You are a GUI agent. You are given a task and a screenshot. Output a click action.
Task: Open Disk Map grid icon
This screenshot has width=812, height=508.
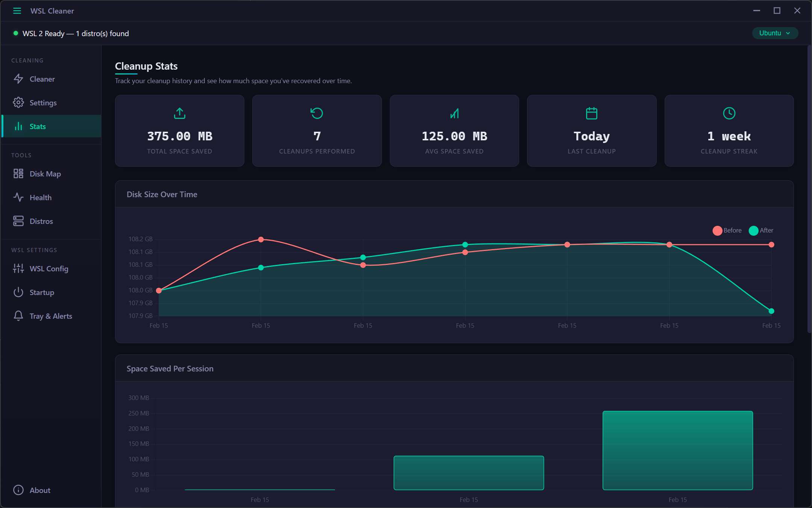click(18, 174)
